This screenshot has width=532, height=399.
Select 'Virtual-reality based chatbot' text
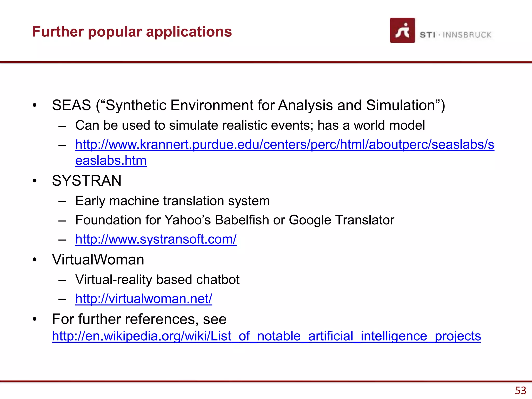pos(157,280)
